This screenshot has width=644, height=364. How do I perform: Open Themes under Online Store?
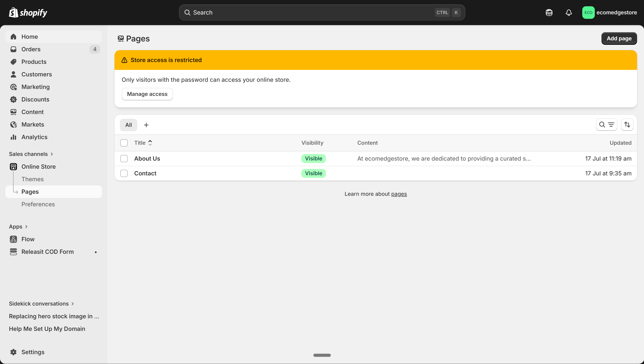point(32,179)
